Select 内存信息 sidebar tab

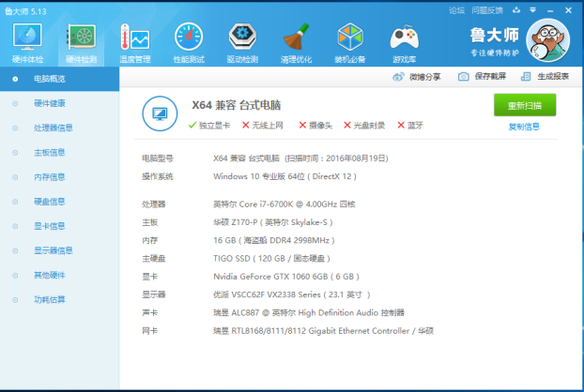pyautogui.click(x=59, y=177)
